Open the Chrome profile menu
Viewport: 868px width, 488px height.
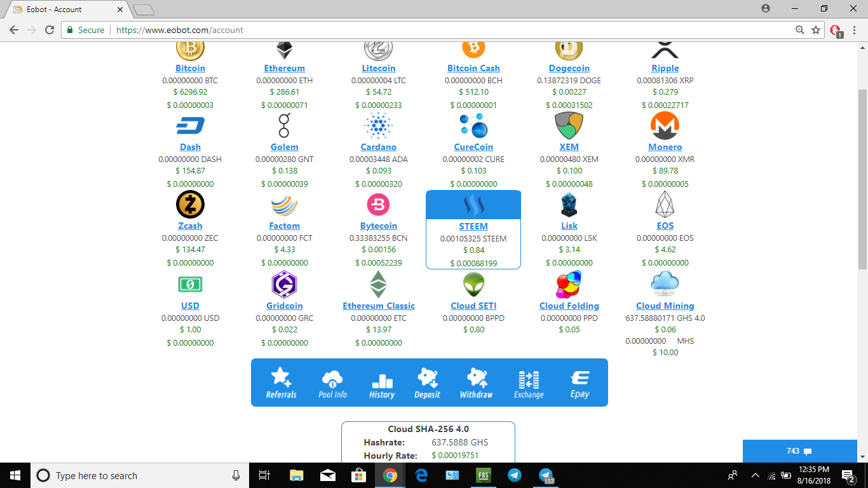[766, 9]
